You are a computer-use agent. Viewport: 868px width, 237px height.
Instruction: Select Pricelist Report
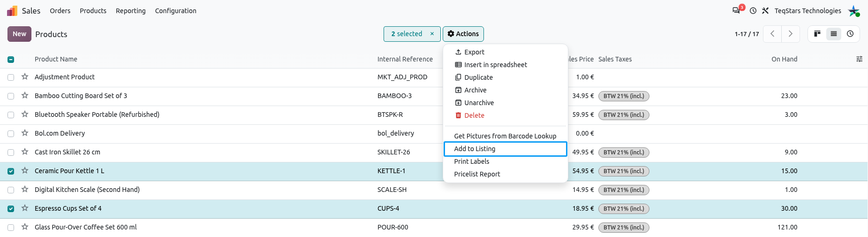pos(506,174)
